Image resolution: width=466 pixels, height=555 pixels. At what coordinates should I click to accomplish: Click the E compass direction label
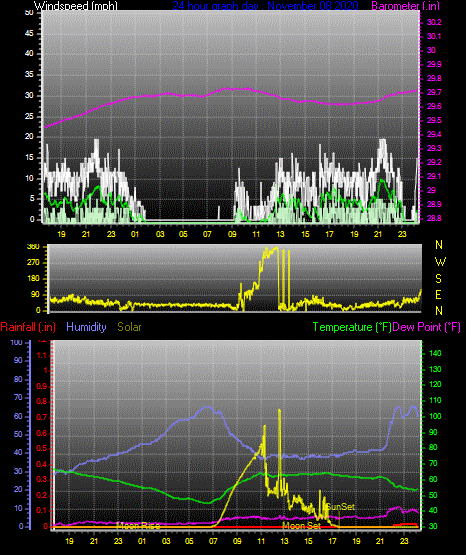tap(438, 294)
